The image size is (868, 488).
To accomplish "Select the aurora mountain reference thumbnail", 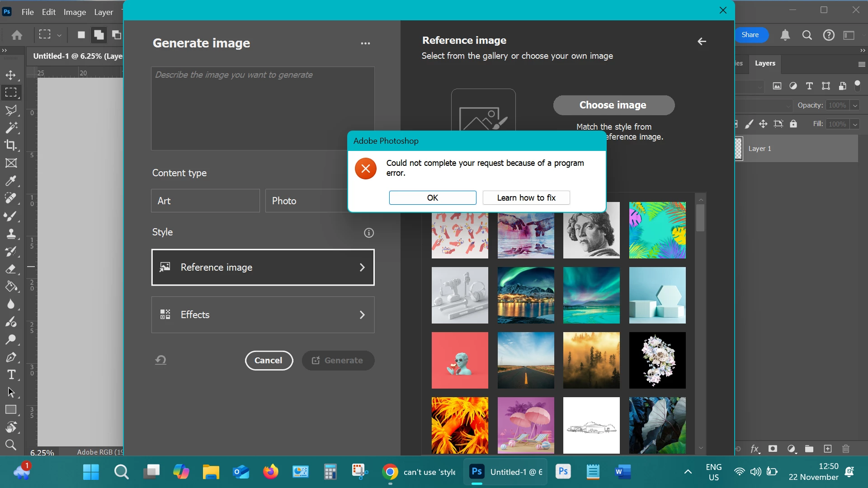I will coord(525,295).
